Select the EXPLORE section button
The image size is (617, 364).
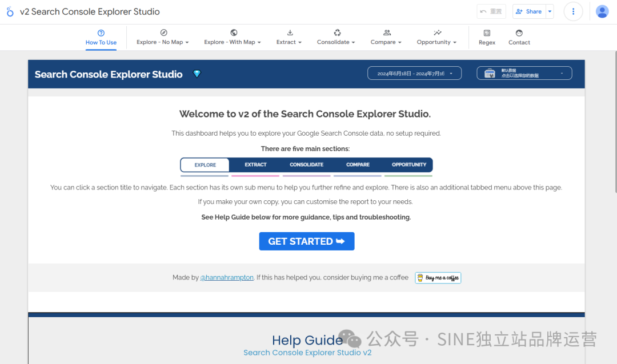click(x=205, y=165)
